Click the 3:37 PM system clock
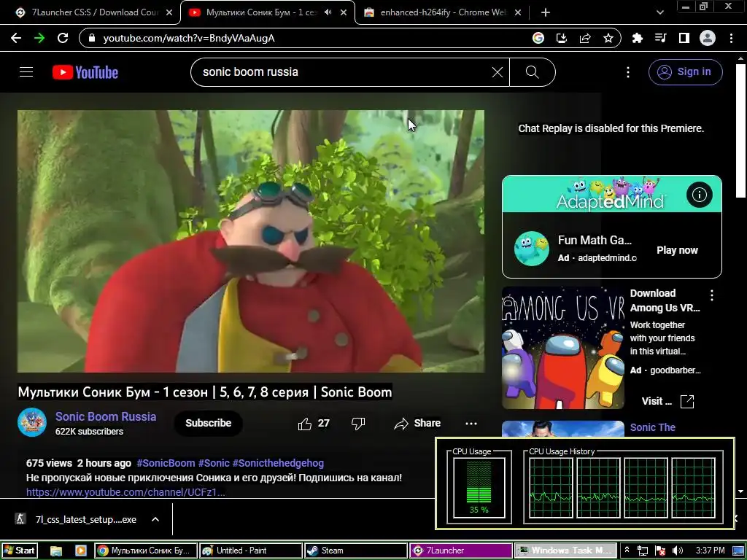This screenshot has height=560, width=747. (x=710, y=551)
